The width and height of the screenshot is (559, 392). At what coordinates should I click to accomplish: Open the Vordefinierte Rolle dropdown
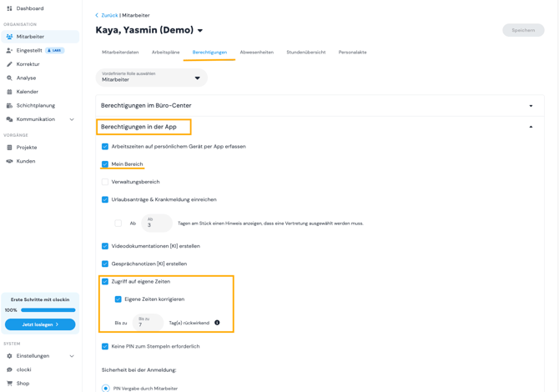[152, 78]
